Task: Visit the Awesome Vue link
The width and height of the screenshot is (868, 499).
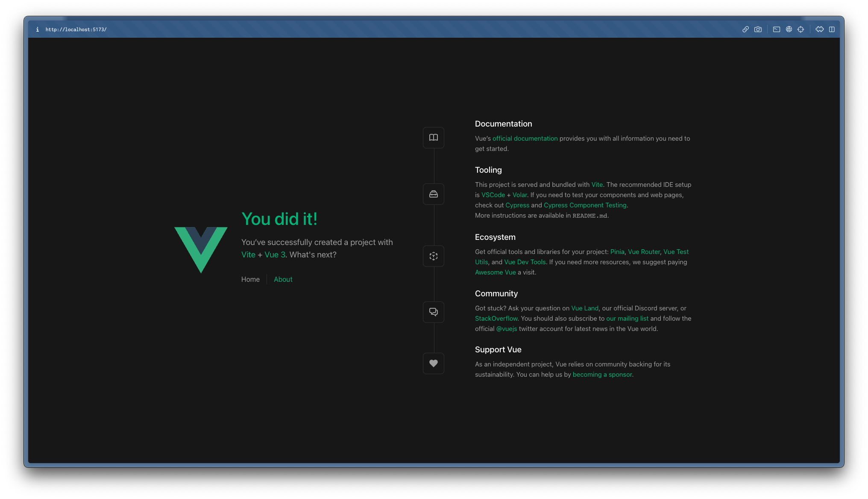Action: [x=496, y=272]
